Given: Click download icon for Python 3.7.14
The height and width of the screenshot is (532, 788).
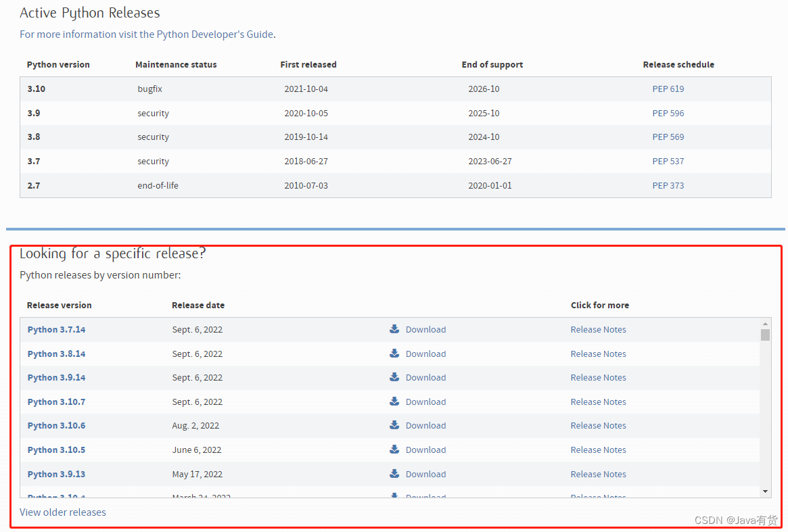Looking at the screenshot, I should [394, 329].
